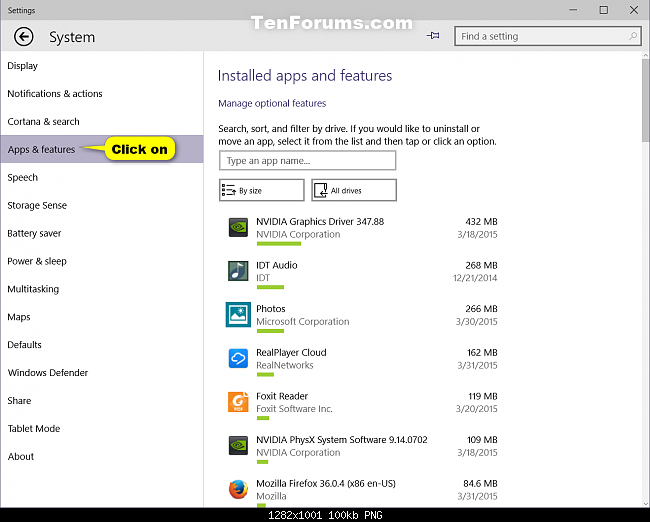Select the Photos app icon

click(238, 315)
